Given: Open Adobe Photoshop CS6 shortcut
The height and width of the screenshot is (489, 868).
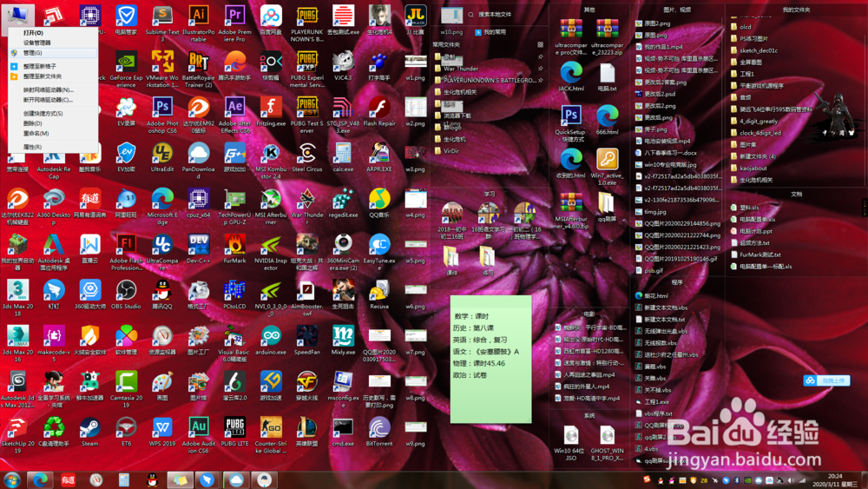Looking at the screenshot, I should (x=162, y=115).
